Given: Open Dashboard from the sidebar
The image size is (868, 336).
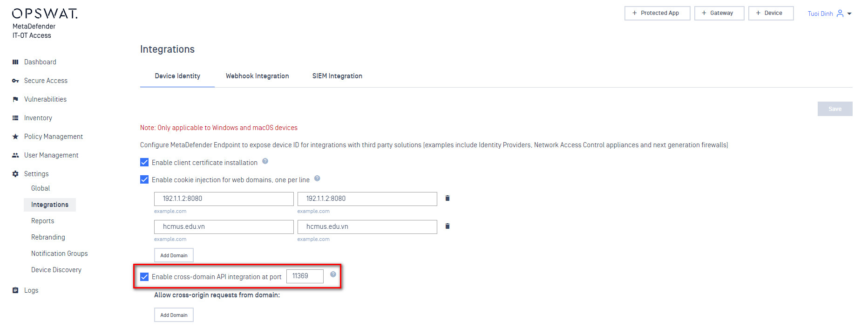Looking at the screenshot, I should pyautogui.click(x=40, y=62).
